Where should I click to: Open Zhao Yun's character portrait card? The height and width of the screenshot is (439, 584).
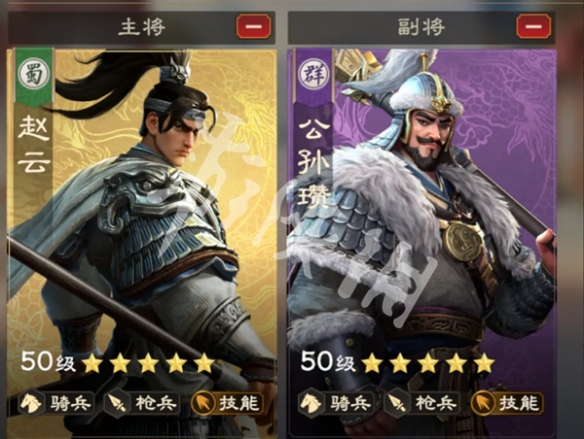click(x=142, y=243)
